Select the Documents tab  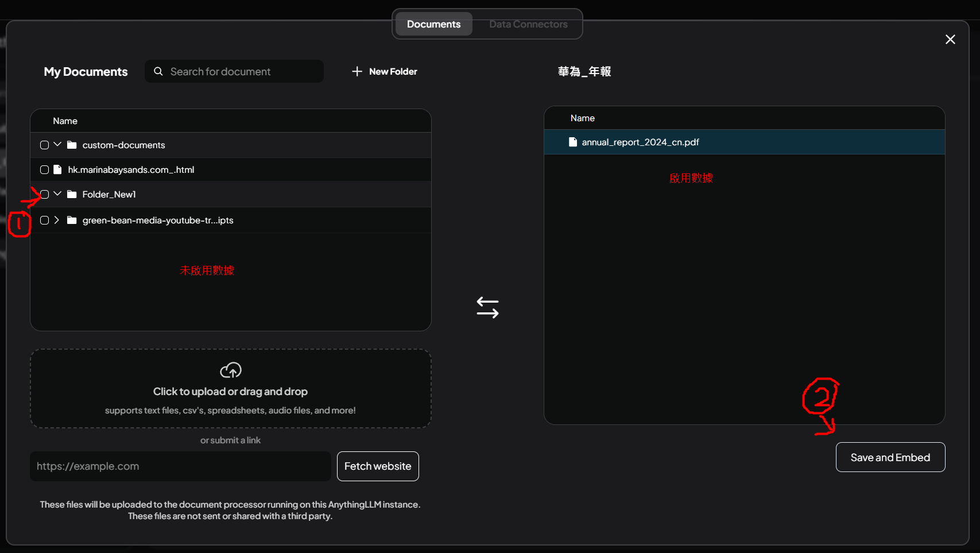pyautogui.click(x=433, y=24)
